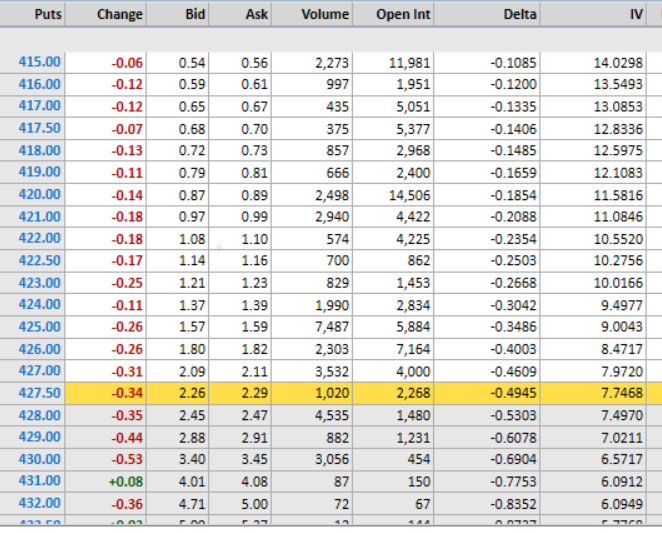Viewport: 662px width, 533px height.
Task: Click IV 12.5975 cell
Action: pyautogui.click(x=618, y=151)
